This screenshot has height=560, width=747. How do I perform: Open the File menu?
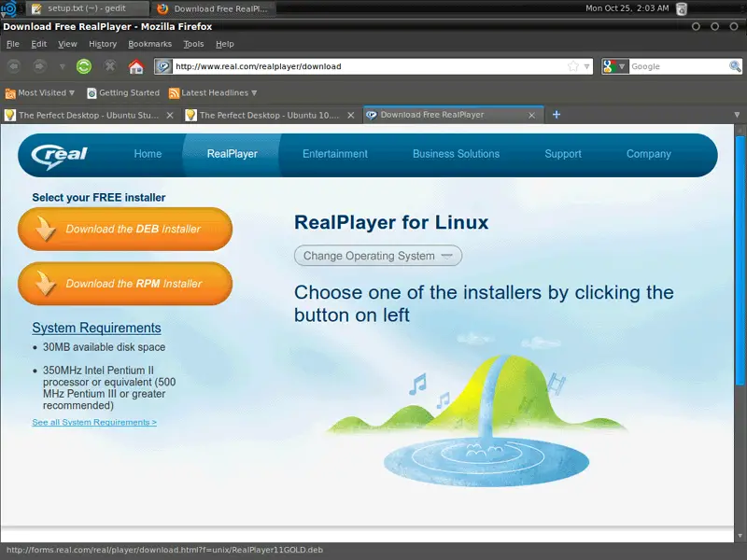point(13,44)
